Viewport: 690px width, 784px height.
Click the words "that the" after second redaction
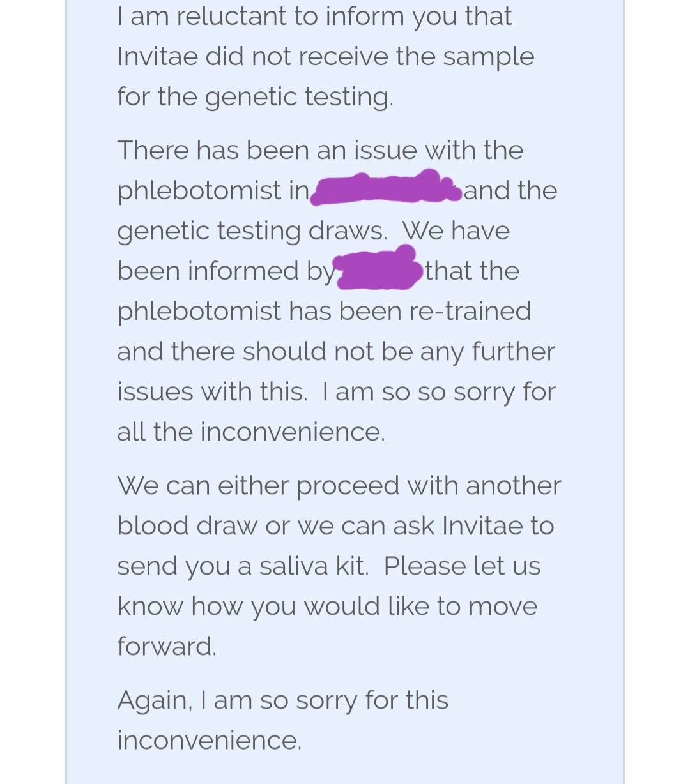click(x=472, y=271)
